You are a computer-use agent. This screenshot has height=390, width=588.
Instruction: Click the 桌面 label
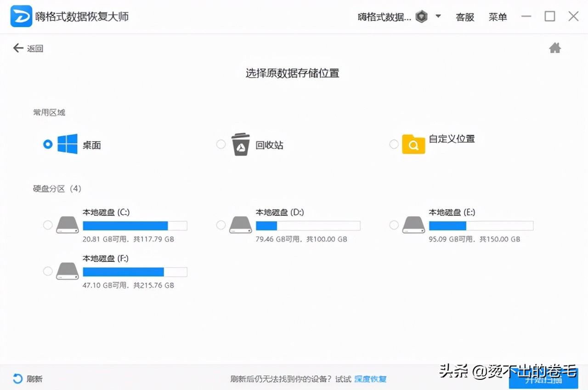click(x=91, y=145)
